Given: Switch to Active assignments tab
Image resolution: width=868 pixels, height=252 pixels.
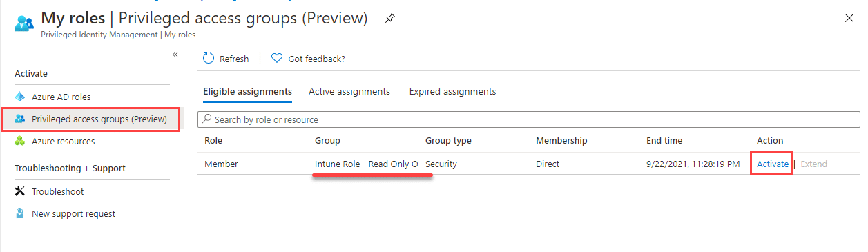Looking at the screenshot, I should [x=349, y=91].
